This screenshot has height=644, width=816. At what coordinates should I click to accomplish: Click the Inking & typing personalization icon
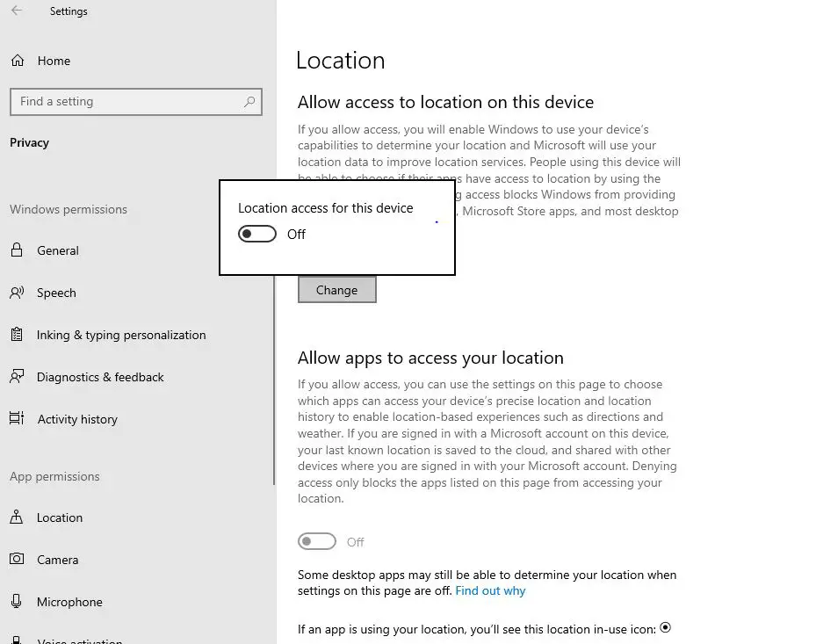(15, 335)
